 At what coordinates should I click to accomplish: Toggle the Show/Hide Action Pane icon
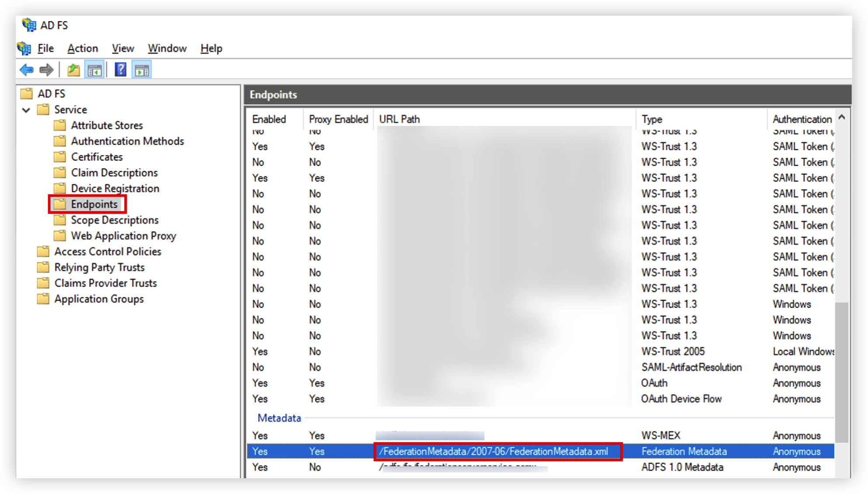[x=142, y=70]
